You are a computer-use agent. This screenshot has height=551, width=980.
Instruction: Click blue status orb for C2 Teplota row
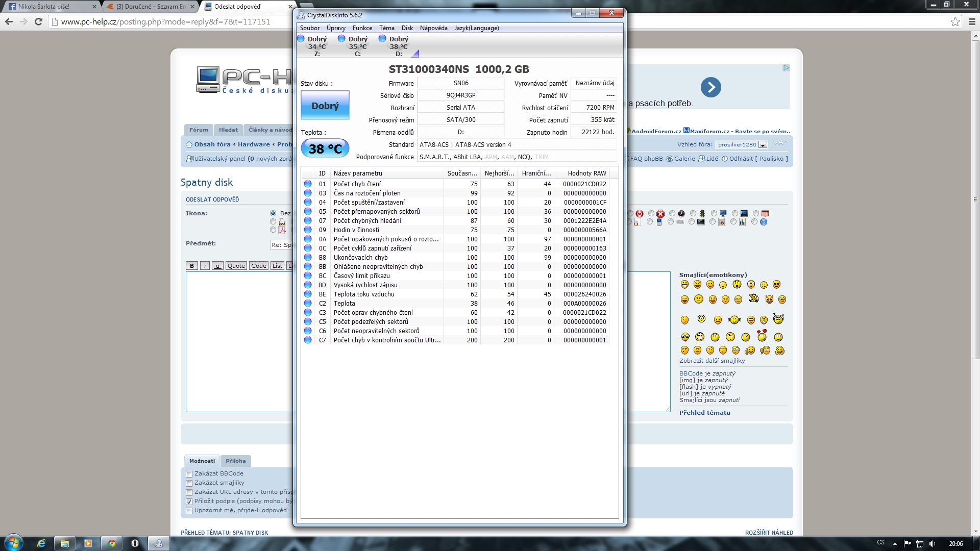308,303
